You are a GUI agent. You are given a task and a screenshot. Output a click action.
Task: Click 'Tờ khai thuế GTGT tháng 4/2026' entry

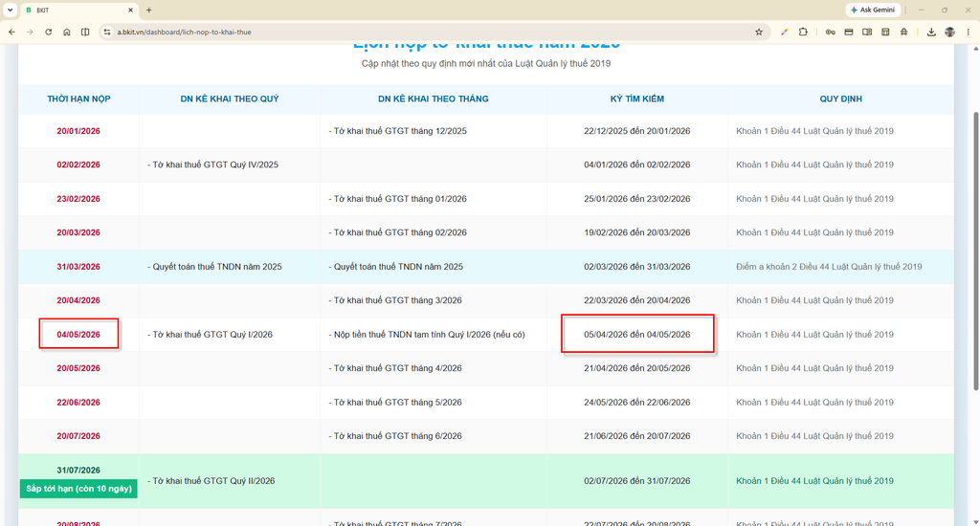tap(395, 368)
